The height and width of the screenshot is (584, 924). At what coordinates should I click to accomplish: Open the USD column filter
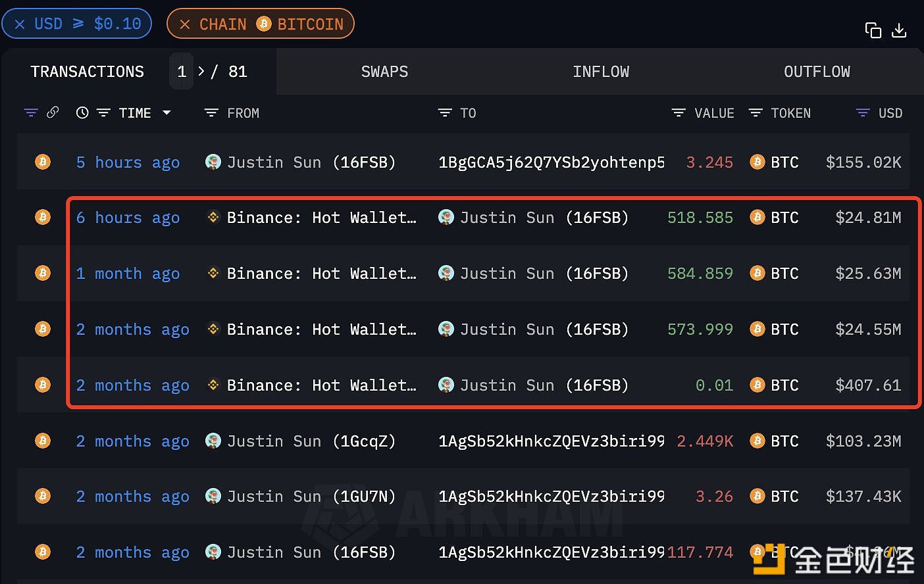863,113
